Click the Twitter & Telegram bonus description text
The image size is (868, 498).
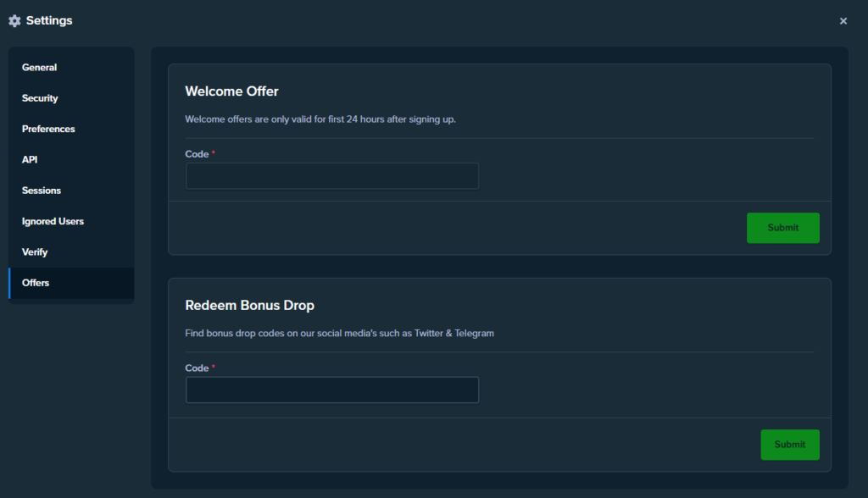pyautogui.click(x=339, y=333)
